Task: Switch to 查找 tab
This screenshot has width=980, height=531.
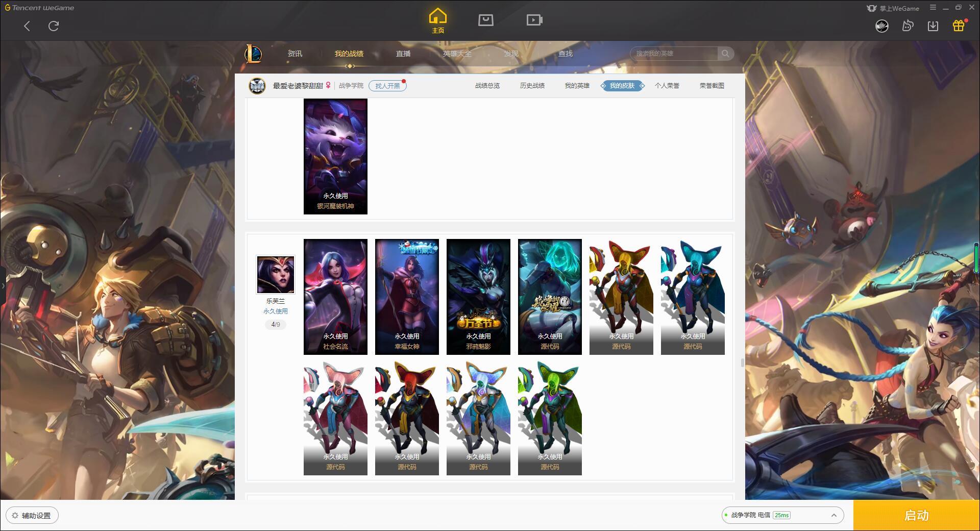Action: click(566, 54)
